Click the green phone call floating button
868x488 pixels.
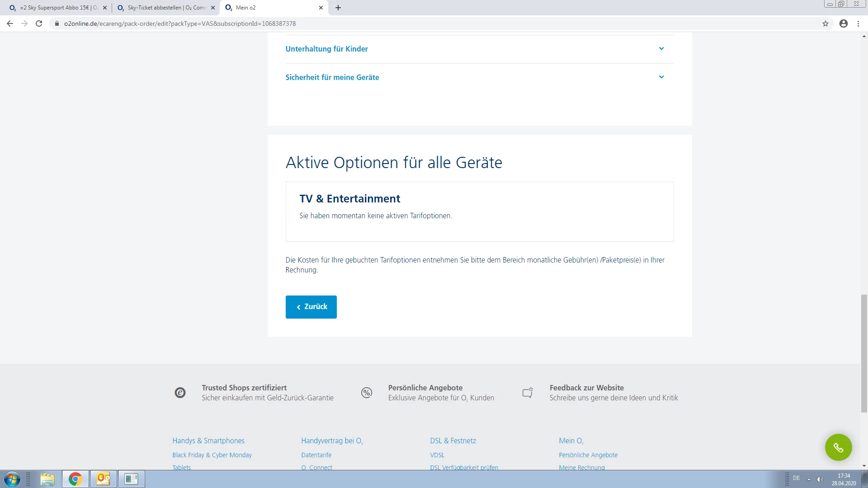(x=838, y=447)
